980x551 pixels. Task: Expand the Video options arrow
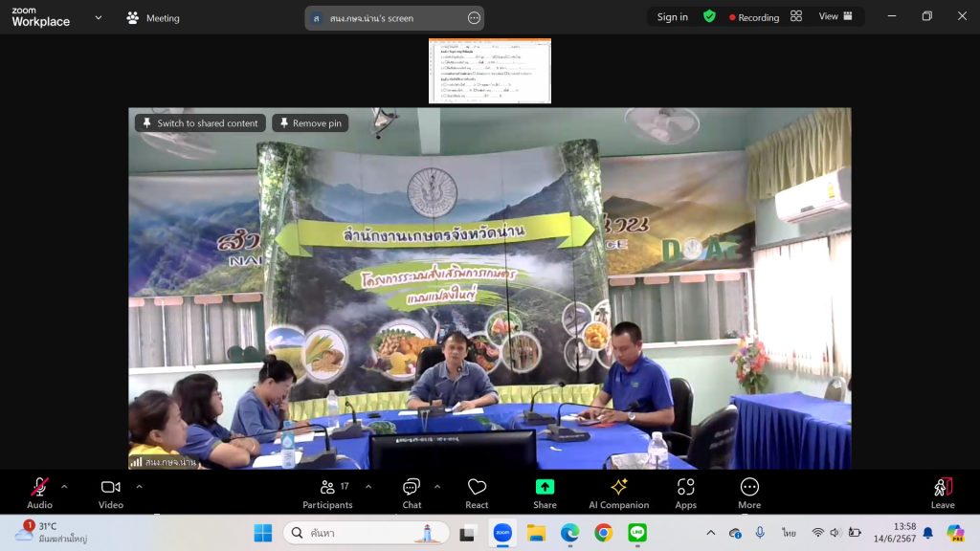click(x=139, y=486)
